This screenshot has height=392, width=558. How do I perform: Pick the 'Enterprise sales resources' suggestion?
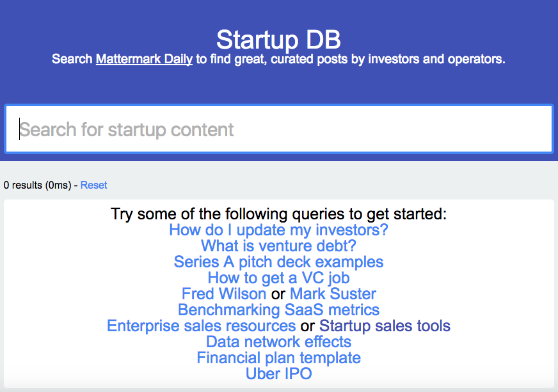coord(201,326)
